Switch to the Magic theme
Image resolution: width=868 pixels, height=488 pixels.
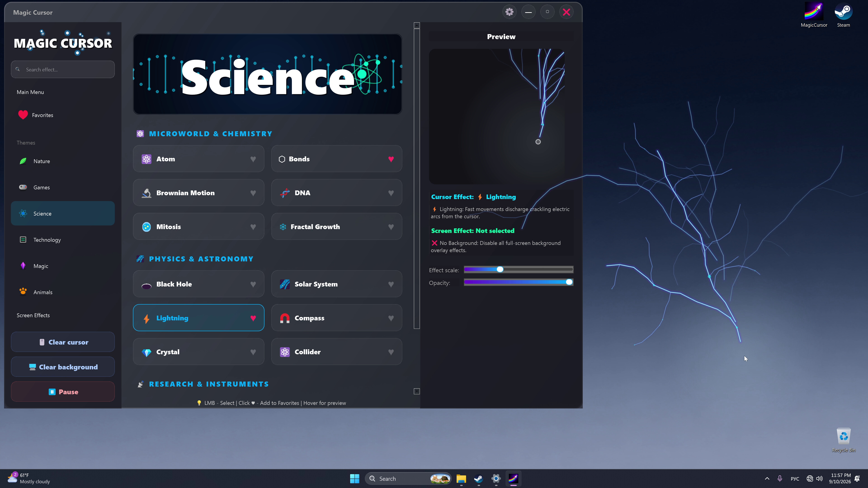tap(63, 266)
